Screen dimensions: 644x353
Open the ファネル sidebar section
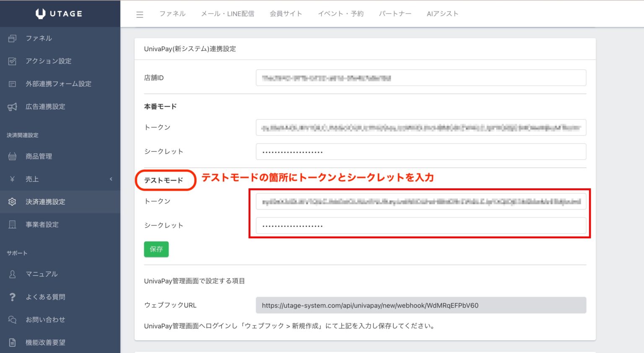coord(39,38)
